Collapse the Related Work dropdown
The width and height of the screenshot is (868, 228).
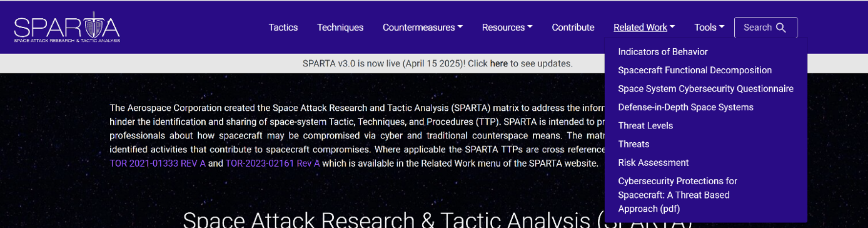pyautogui.click(x=644, y=28)
